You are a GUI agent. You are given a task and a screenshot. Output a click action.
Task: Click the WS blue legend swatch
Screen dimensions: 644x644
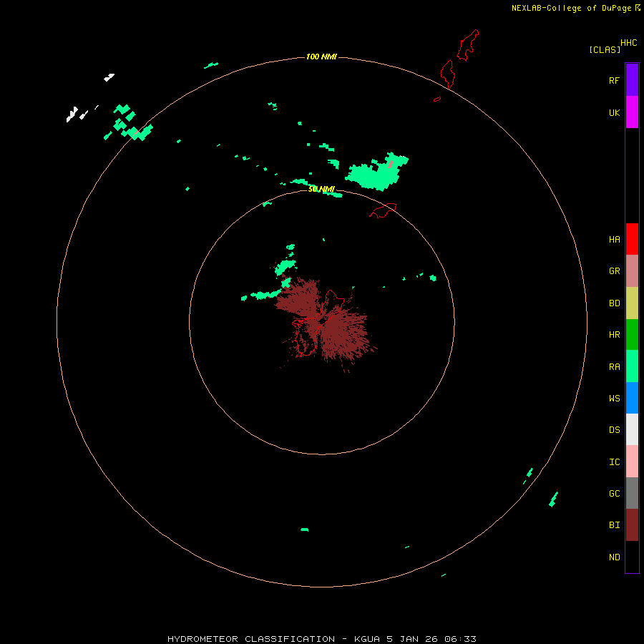(632, 398)
